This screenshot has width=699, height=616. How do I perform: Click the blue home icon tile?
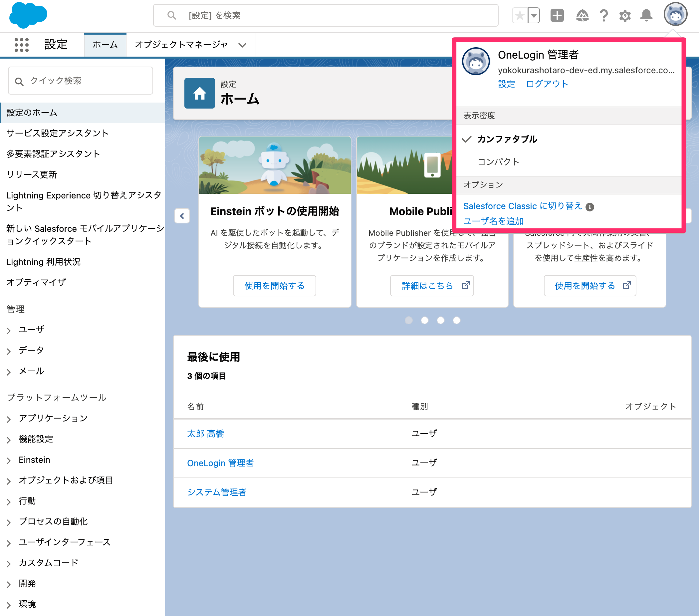(x=199, y=93)
